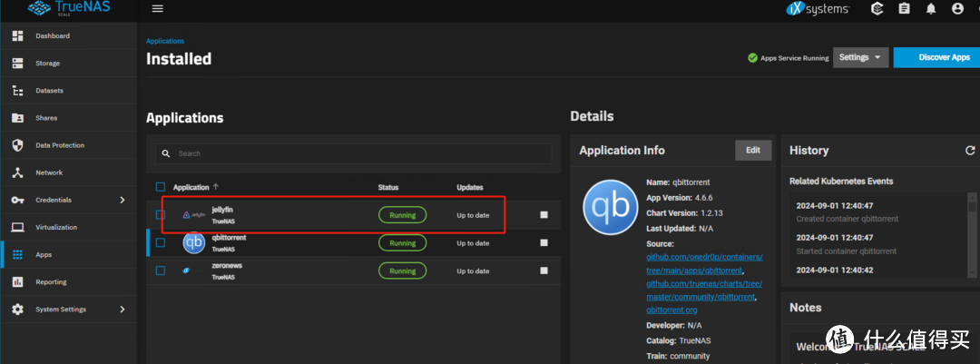Toggle the select-all applications checkbox

161,187
